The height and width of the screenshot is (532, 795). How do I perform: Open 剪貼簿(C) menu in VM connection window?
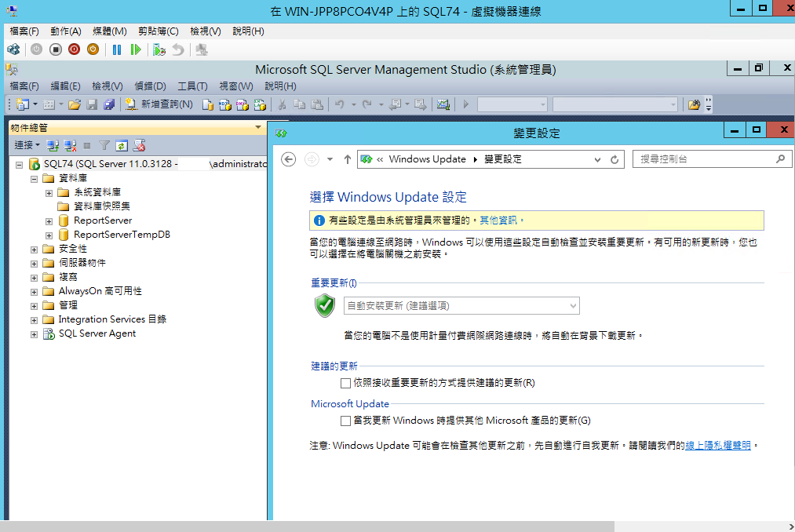click(159, 31)
